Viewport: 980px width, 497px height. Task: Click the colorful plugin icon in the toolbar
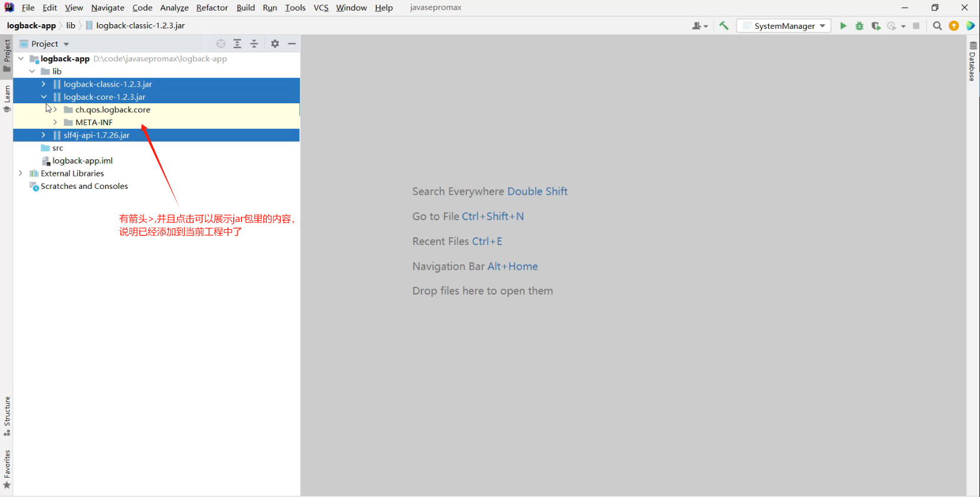tap(971, 26)
